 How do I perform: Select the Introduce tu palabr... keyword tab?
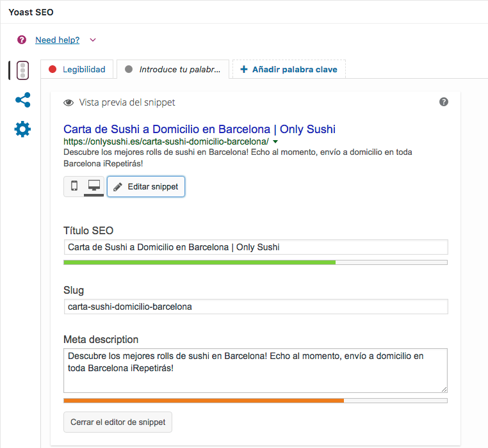(x=173, y=69)
